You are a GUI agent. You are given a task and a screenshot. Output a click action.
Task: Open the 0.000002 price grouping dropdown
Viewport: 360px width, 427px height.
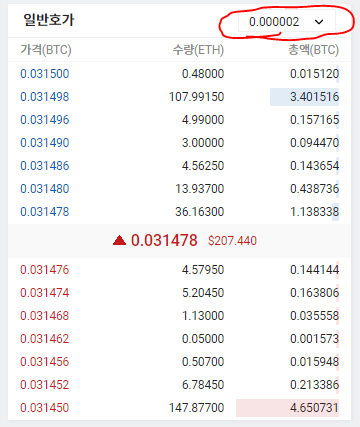point(287,22)
